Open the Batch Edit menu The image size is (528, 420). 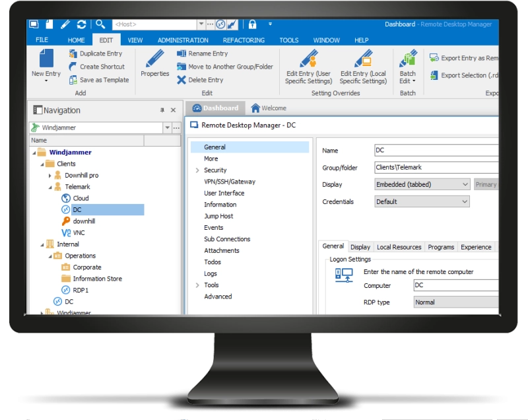[407, 67]
